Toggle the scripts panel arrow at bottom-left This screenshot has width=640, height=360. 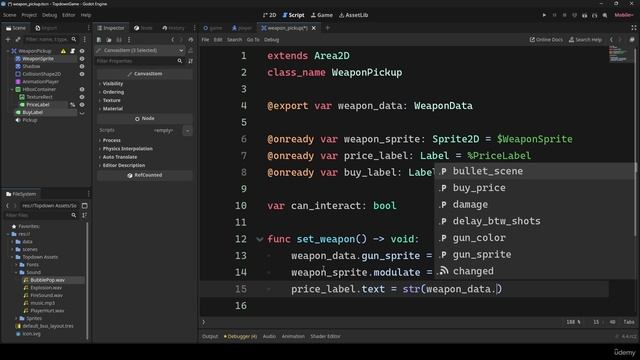pyautogui.click(x=204, y=322)
